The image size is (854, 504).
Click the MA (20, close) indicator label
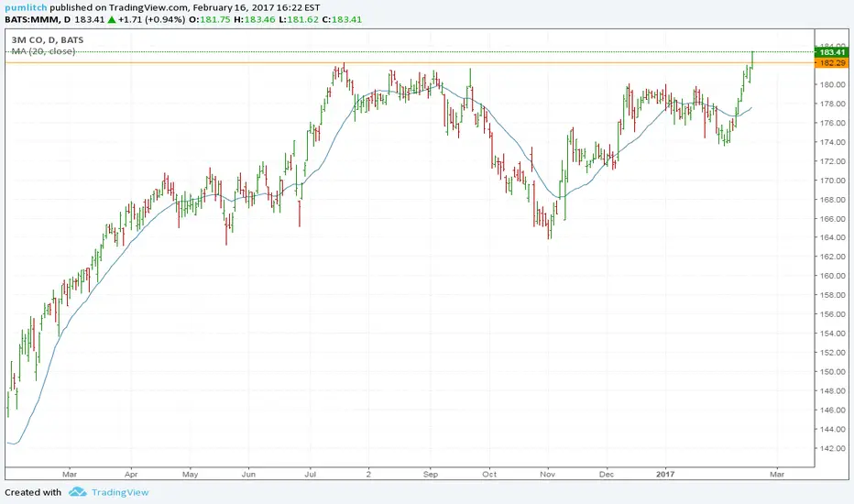click(x=43, y=51)
